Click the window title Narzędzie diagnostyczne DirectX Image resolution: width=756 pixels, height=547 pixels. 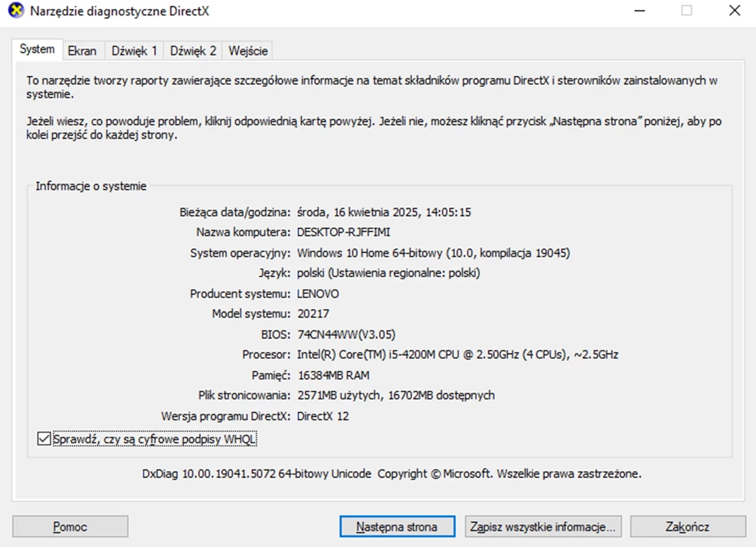119,11
